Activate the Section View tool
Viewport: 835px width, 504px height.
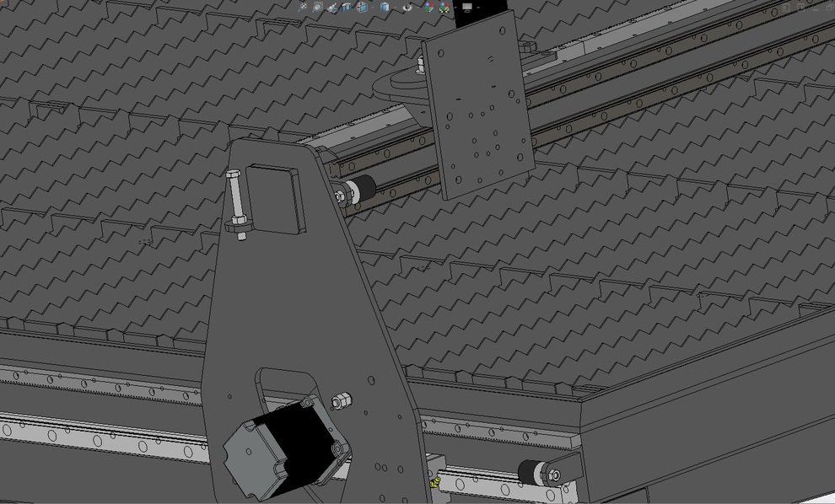347,7
